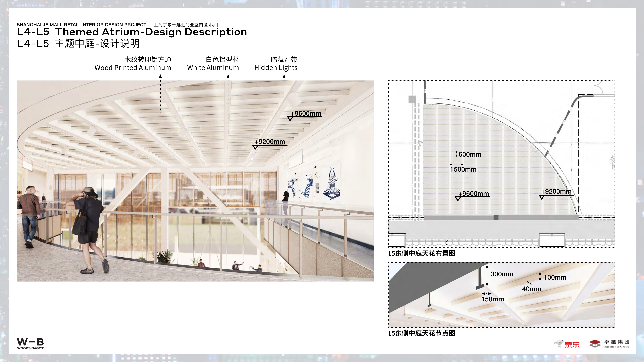Image resolution: width=644 pixels, height=362 pixels.
Task: Click the 300mm dimension in the node detail
Action: [x=502, y=274]
